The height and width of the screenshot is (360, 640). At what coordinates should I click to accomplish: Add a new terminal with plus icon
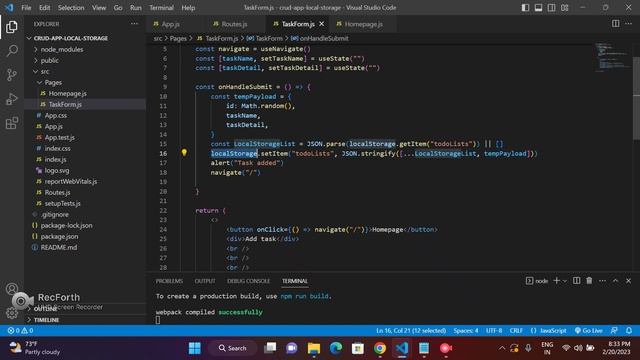556,281
